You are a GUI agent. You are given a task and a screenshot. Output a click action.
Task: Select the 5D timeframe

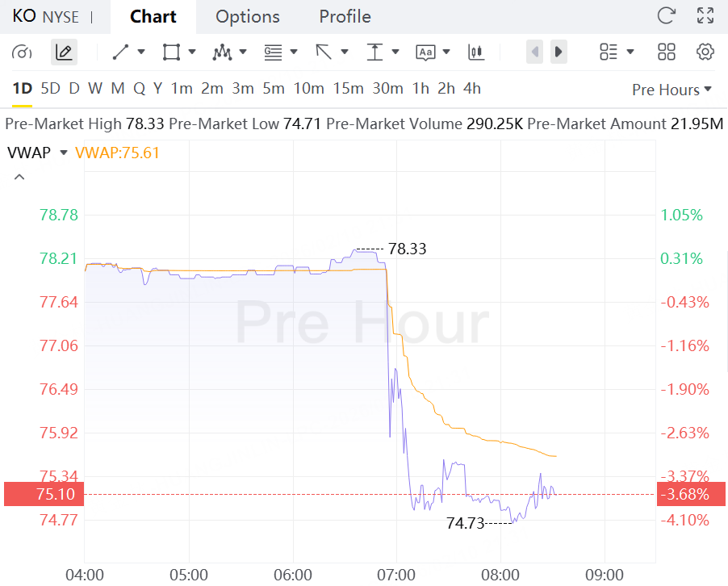click(50, 88)
